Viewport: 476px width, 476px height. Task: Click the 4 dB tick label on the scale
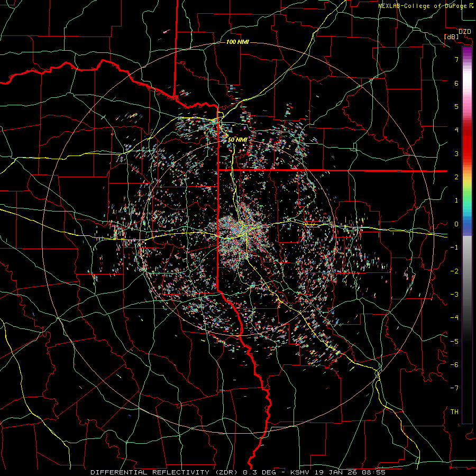(x=456, y=130)
